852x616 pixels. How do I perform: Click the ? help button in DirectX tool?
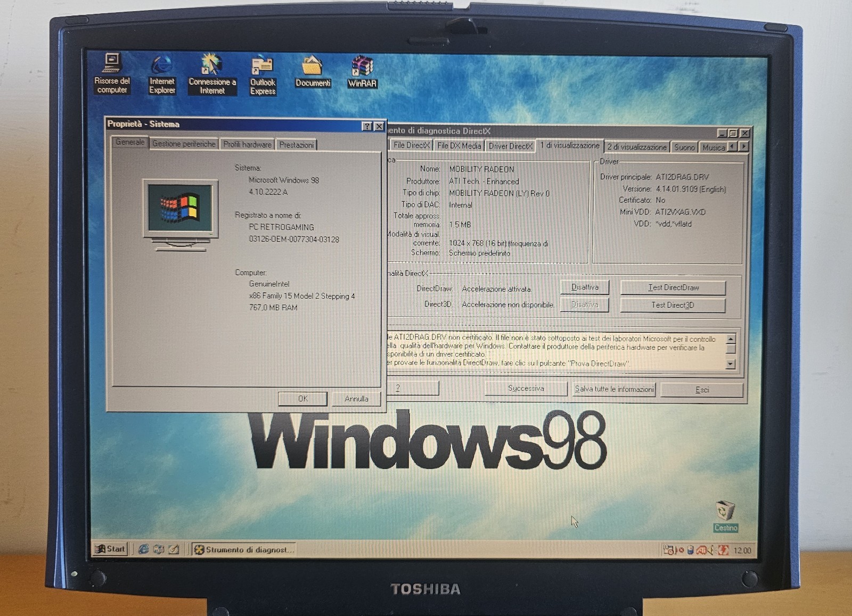pos(413,388)
